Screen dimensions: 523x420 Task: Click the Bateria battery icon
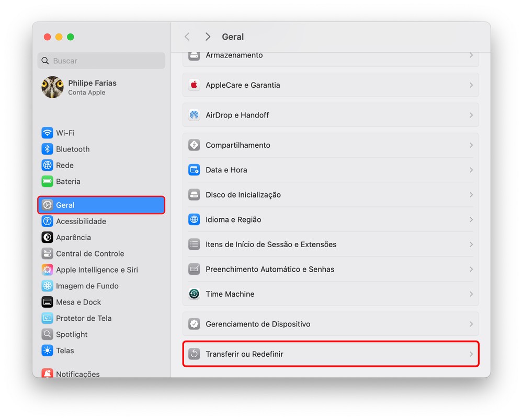(x=47, y=181)
